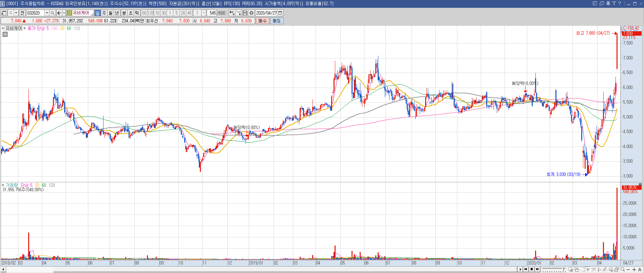Open the dropdown arrow beside the 주 selector
644x273 pixels.
tap(16, 13)
